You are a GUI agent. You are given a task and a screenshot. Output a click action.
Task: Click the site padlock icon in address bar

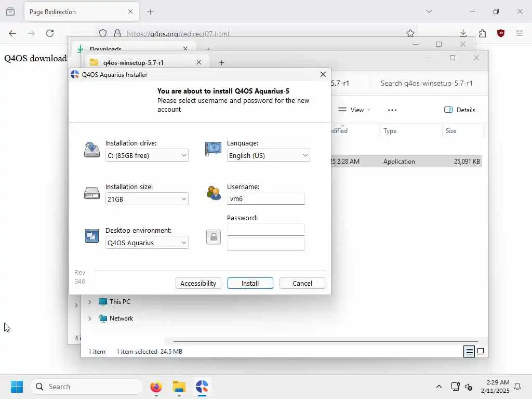pyautogui.click(x=117, y=33)
